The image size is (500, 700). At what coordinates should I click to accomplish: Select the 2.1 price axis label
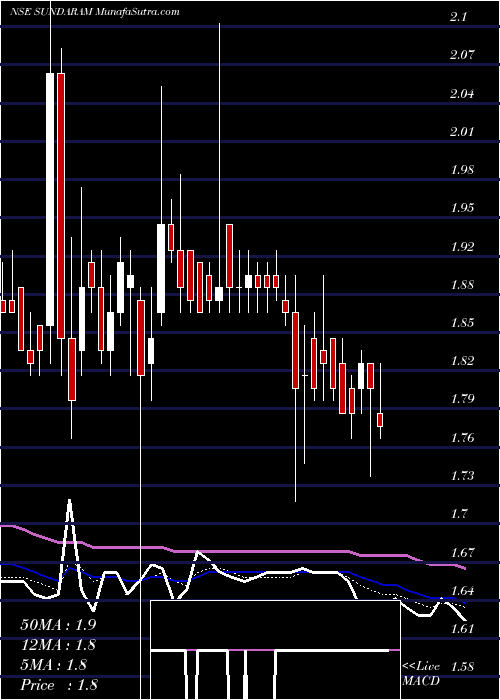458,17
